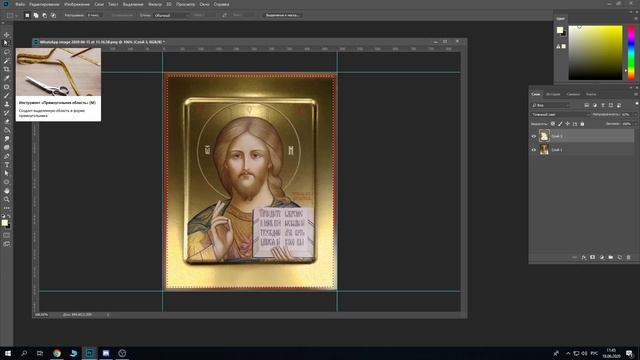Switch to the История panel tab
Viewport: 640px width, 360px height.
tap(553, 94)
